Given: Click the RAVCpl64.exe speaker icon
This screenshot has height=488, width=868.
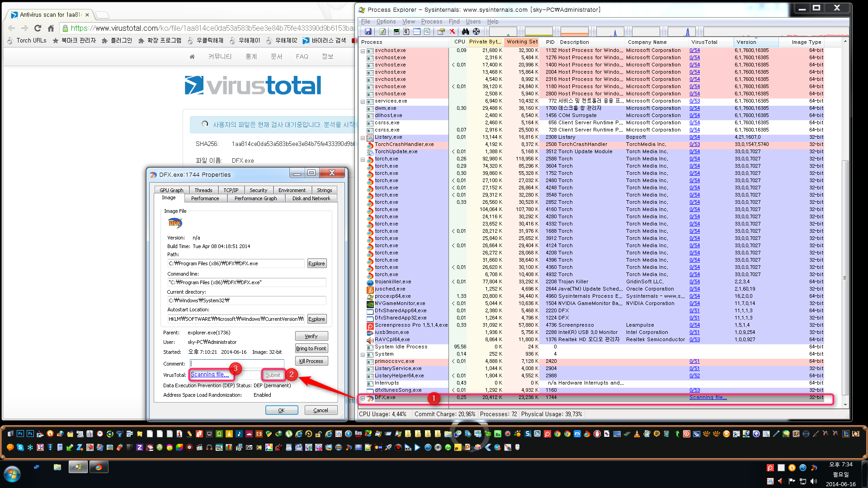Looking at the screenshot, I should click(x=370, y=340).
